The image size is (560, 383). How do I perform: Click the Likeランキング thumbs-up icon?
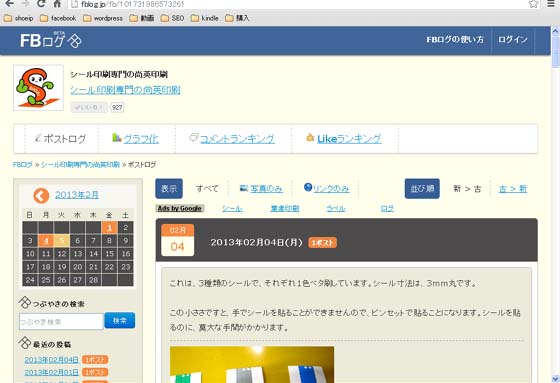click(310, 137)
